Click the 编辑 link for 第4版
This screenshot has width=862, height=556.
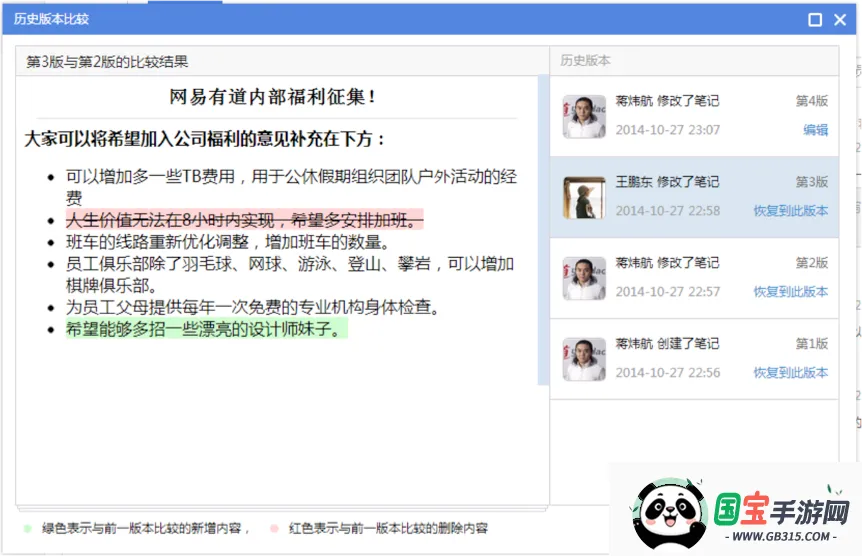point(815,130)
